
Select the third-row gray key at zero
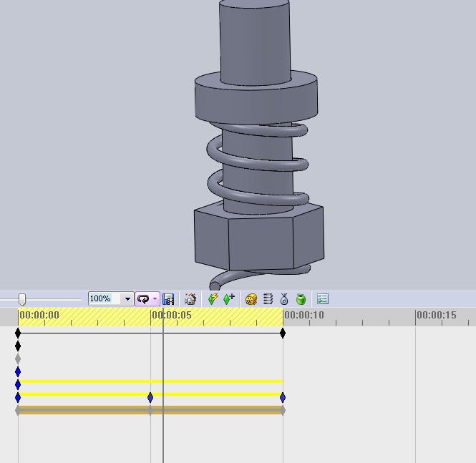coord(18,359)
